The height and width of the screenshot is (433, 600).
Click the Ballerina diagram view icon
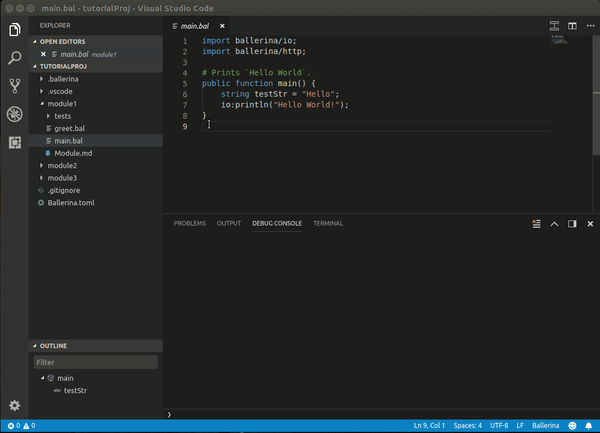(554, 26)
